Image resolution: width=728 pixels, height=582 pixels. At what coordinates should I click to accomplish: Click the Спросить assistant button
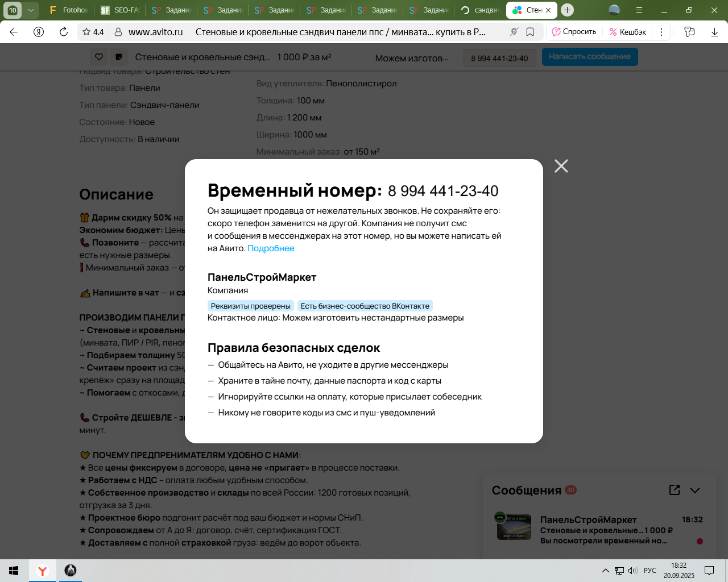pyautogui.click(x=574, y=32)
